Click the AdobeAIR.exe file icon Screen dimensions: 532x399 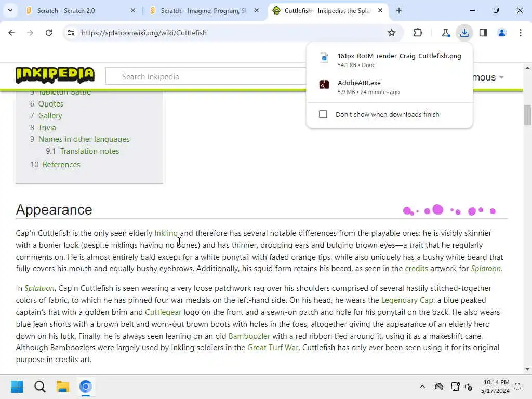(324, 84)
